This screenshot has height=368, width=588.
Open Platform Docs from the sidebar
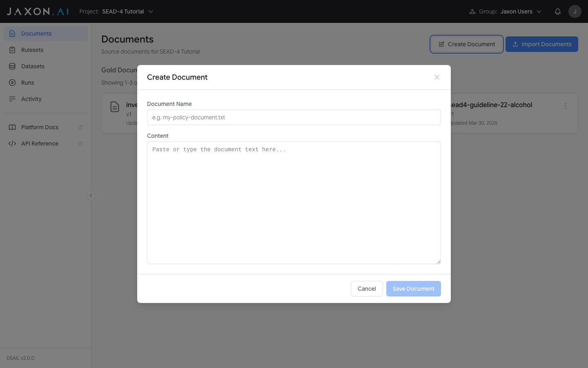click(40, 127)
